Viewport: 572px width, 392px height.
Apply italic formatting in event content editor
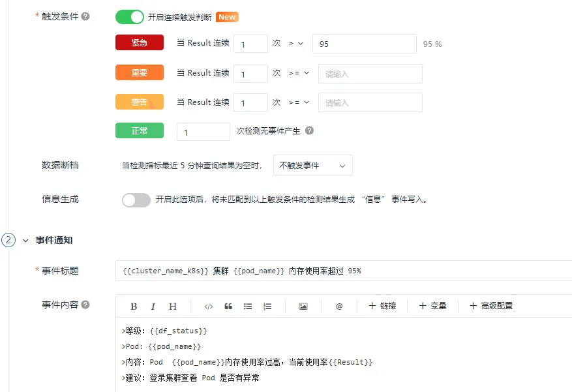pos(153,306)
